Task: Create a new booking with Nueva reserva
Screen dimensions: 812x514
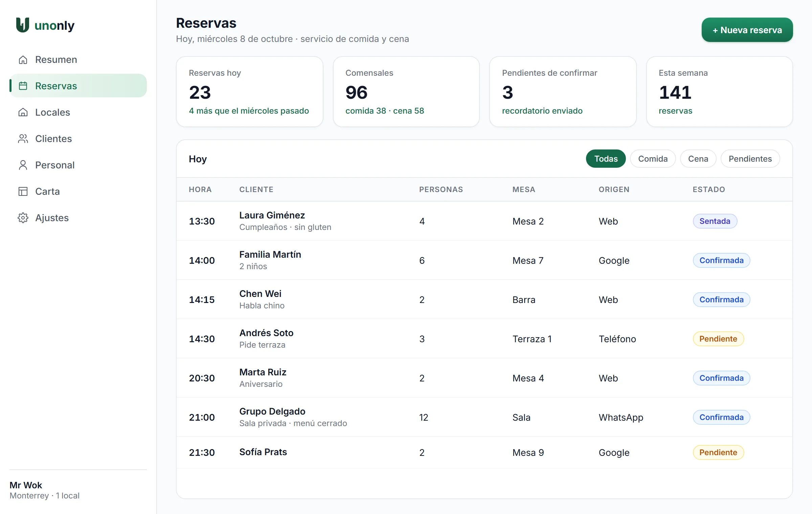Action: coord(747,30)
